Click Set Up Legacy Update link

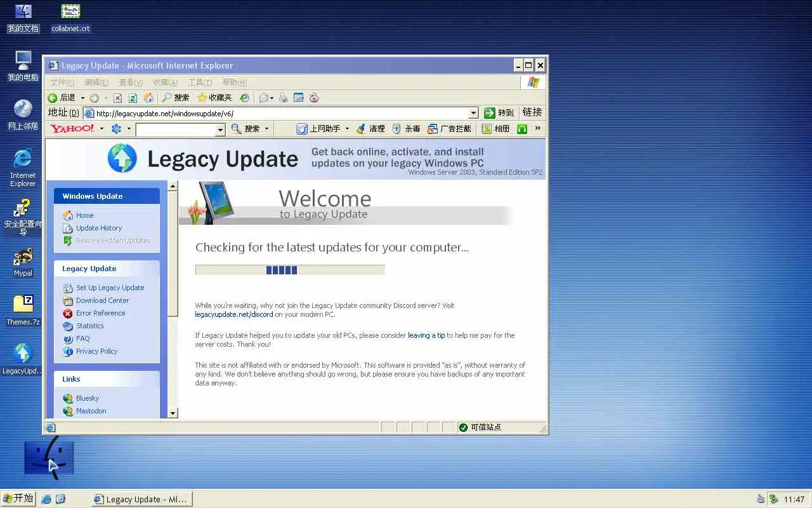[x=110, y=288]
